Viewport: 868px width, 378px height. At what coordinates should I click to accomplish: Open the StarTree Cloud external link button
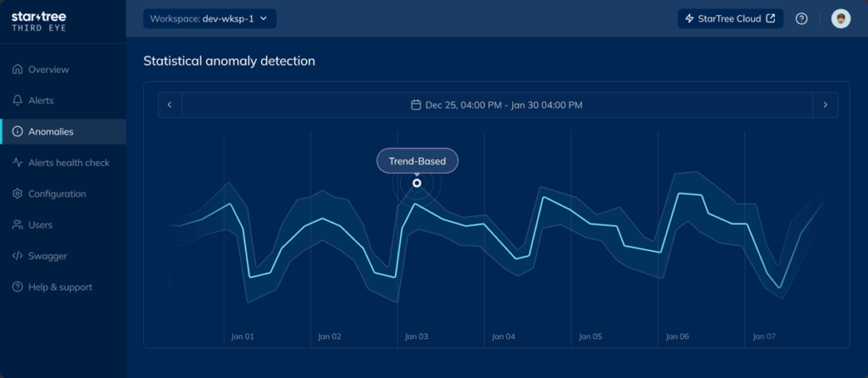pyautogui.click(x=730, y=19)
